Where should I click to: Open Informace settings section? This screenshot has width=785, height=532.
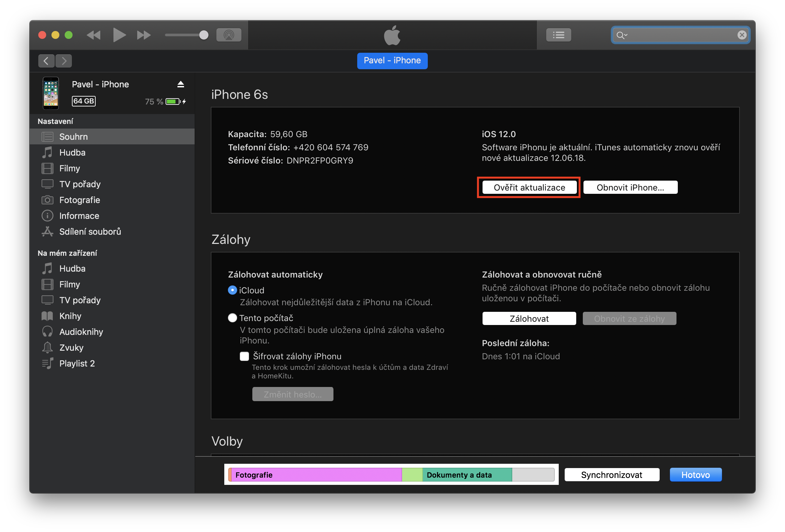[79, 216]
